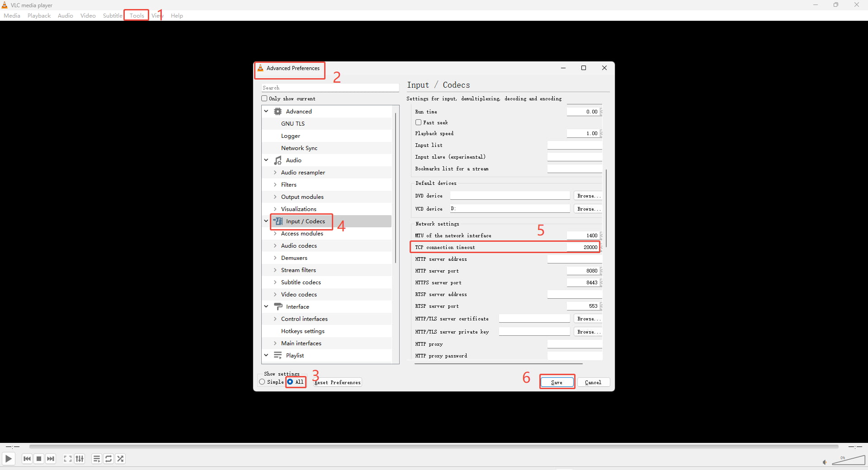Click the Save button
The height and width of the screenshot is (470, 868).
pos(557,382)
